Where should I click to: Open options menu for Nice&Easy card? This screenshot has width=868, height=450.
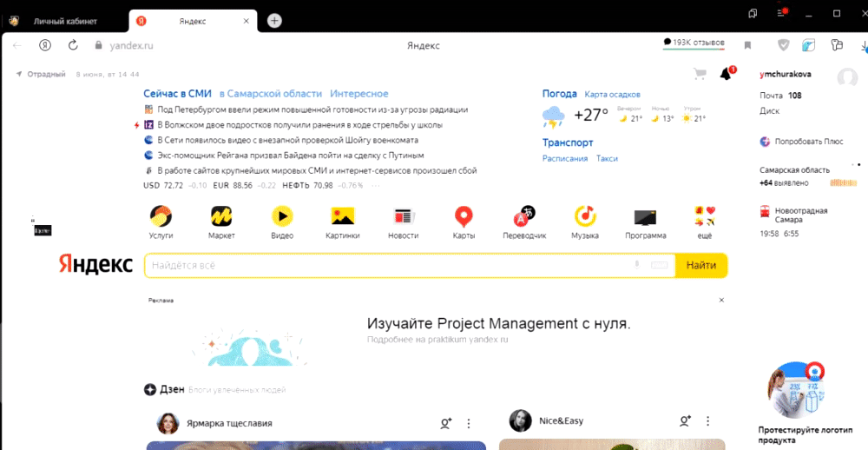pyautogui.click(x=707, y=421)
